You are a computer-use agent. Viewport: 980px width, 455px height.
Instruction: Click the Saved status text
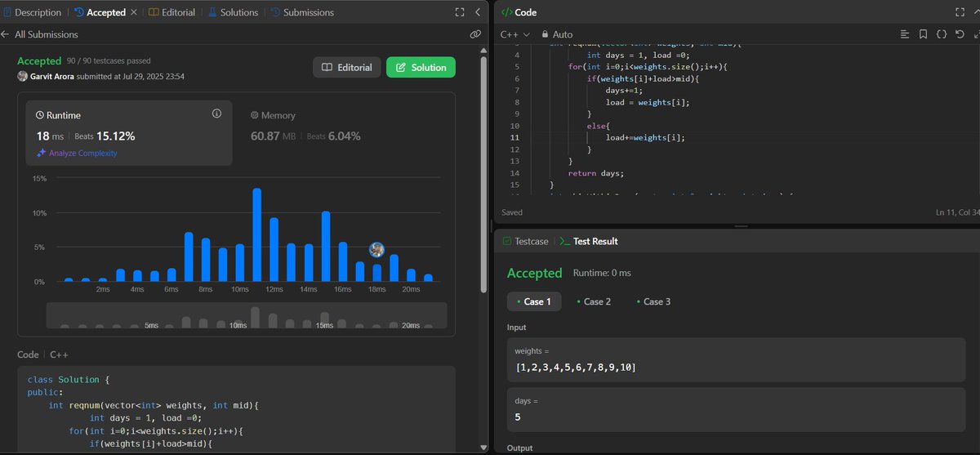point(512,212)
